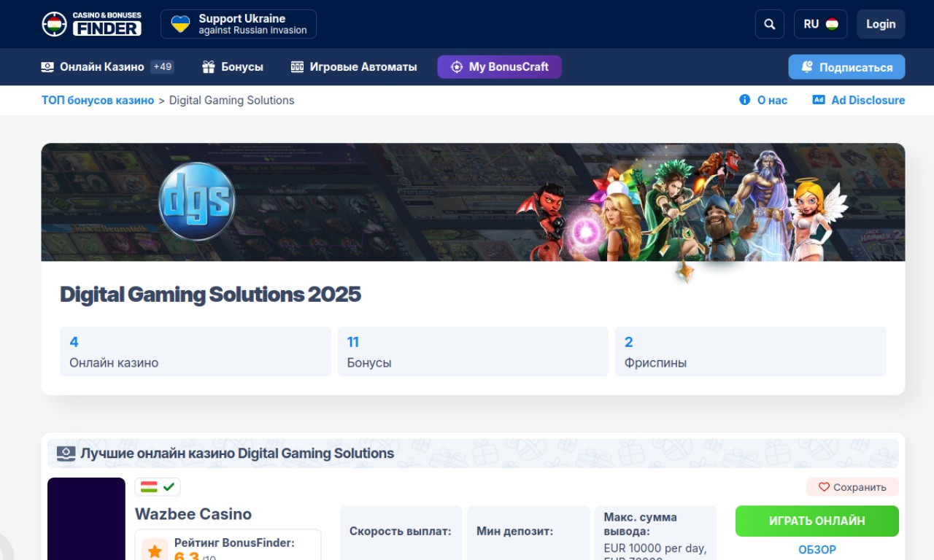Open the RU language selector
The height and width of the screenshot is (560, 934).
(820, 24)
